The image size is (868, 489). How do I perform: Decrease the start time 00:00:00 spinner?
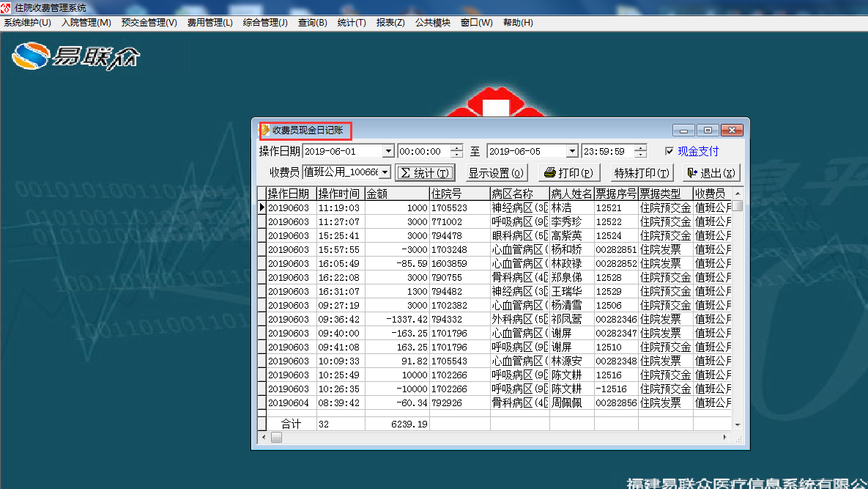[456, 155]
